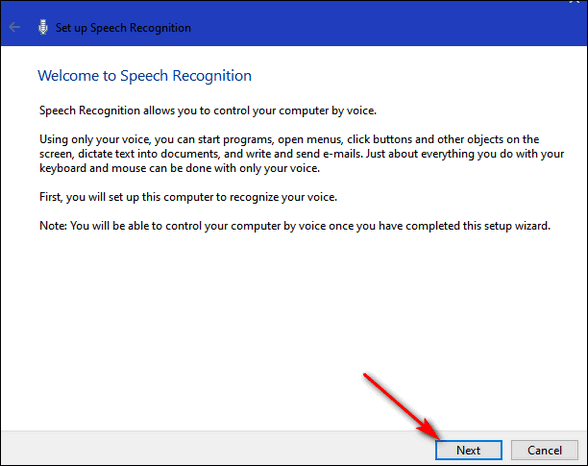Click the 'Set up Speech Recognition' title text
The width and height of the screenshot is (588, 466).
click(x=123, y=28)
